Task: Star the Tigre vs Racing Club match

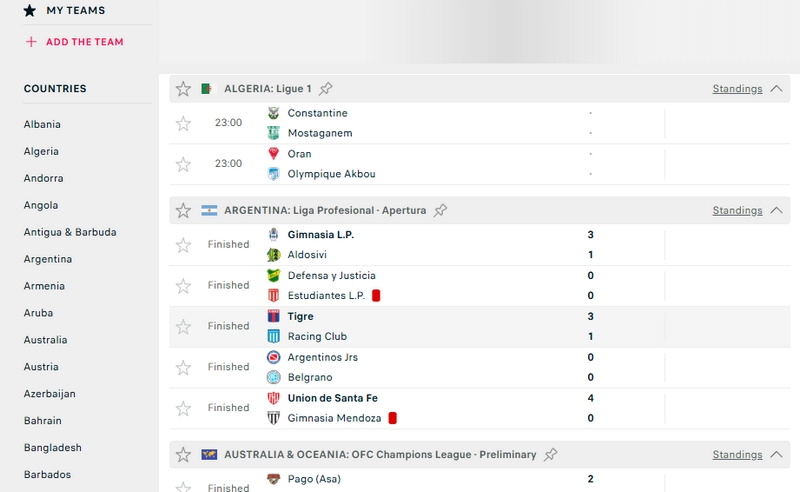Action: (x=183, y=327)
